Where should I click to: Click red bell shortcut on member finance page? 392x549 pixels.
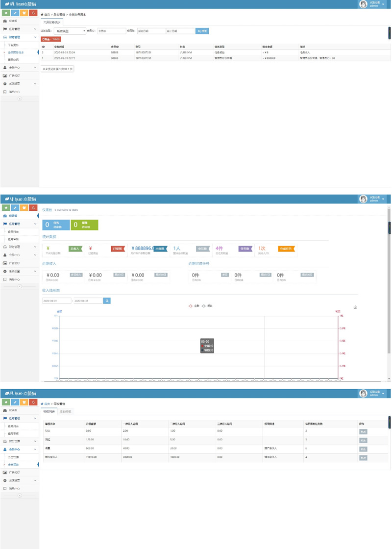click(x=33, y=13)
